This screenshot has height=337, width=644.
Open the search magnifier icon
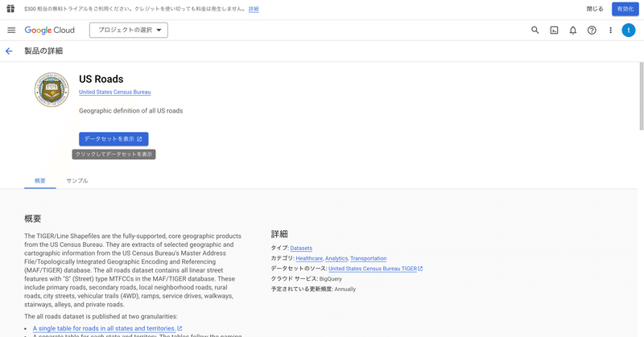tap(535, 30)
